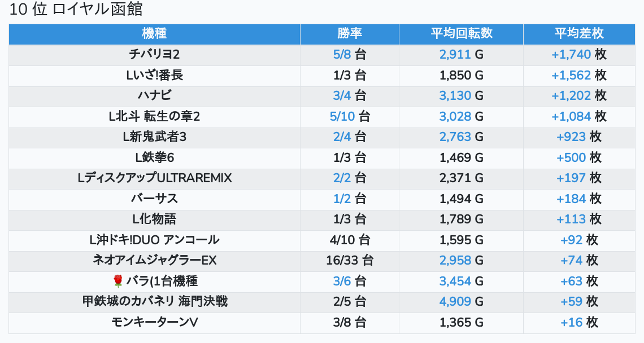The height and width of the screenshot is (343, 644).
Task: Select 甲鉄城のカバネリ 海門決戦 entry
Action: click(154, 301)
